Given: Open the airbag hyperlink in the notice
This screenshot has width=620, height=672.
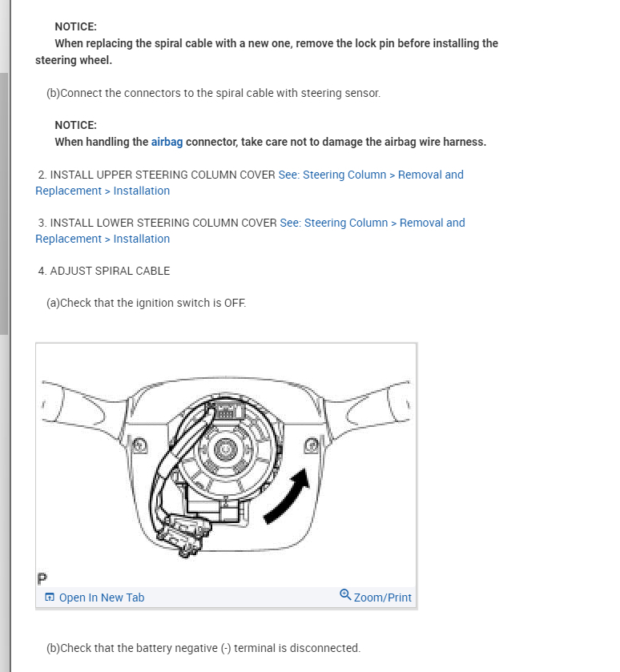Looking at the screenshot, I should [167, 142].
